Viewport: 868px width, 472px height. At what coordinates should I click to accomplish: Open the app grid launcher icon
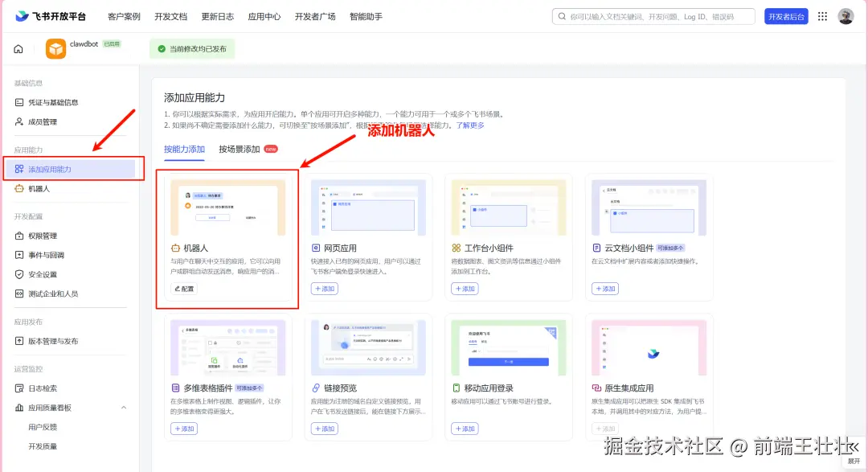pos(823,16)
